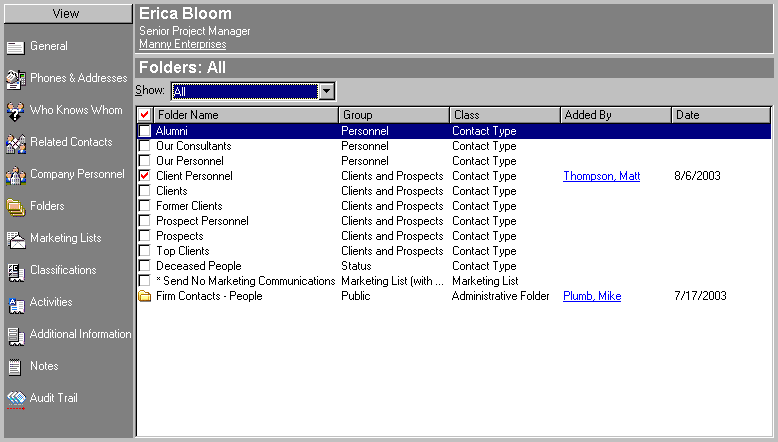The height and width of the screenshot is (442, 778).
Task: Click the Company Personnel icon
Action: (15, 175)
